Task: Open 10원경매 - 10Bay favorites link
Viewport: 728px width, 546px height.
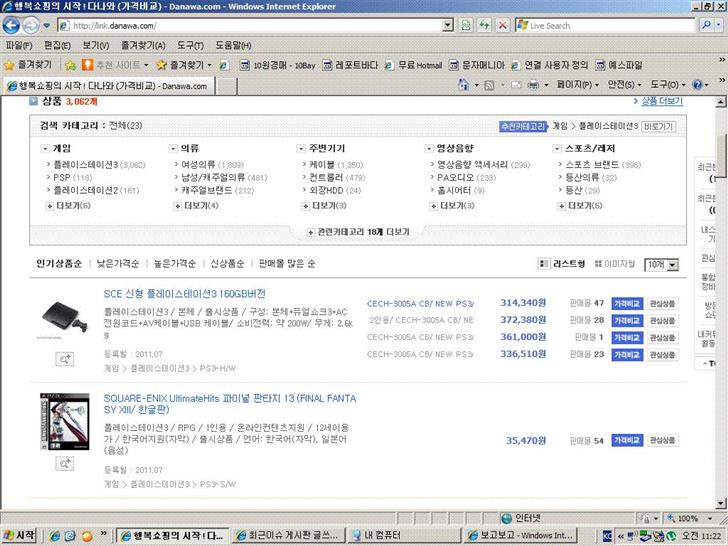Action: click(x=278, y=65)
